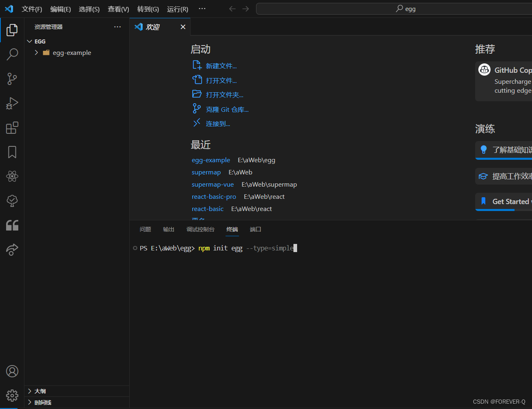Screen dimensions: 532x409
Task: Select the 问题 panel tab
Action: 145,229
